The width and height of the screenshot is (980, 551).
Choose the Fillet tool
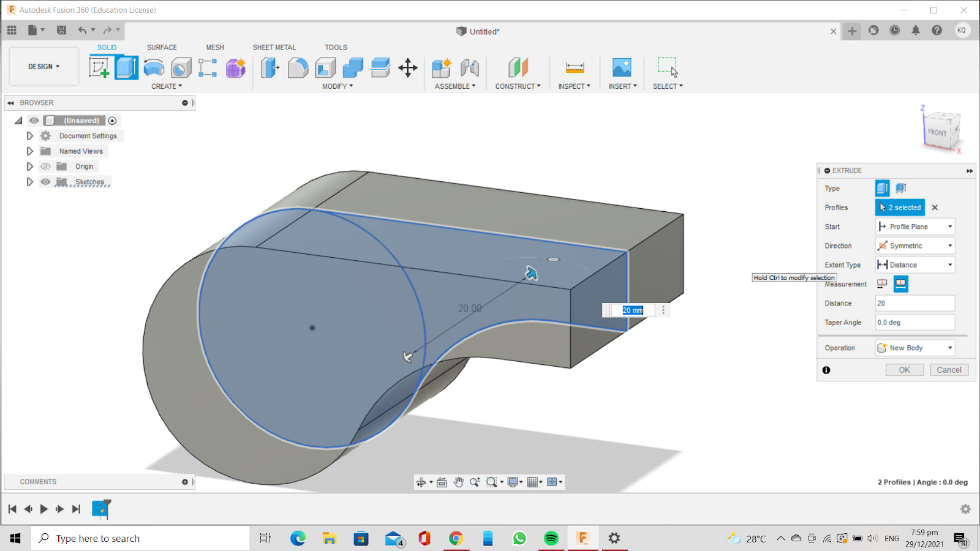click(x=298, y=67)
